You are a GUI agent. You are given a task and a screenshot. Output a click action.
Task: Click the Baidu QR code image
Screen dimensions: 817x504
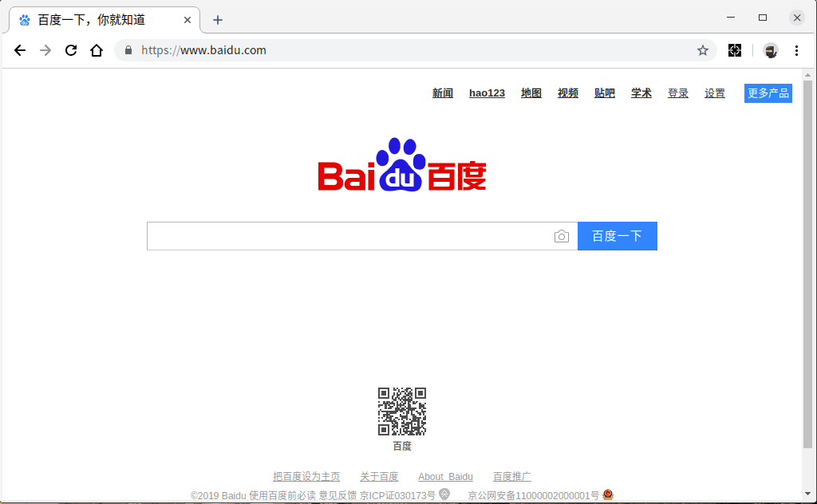[x=402, y=411]
